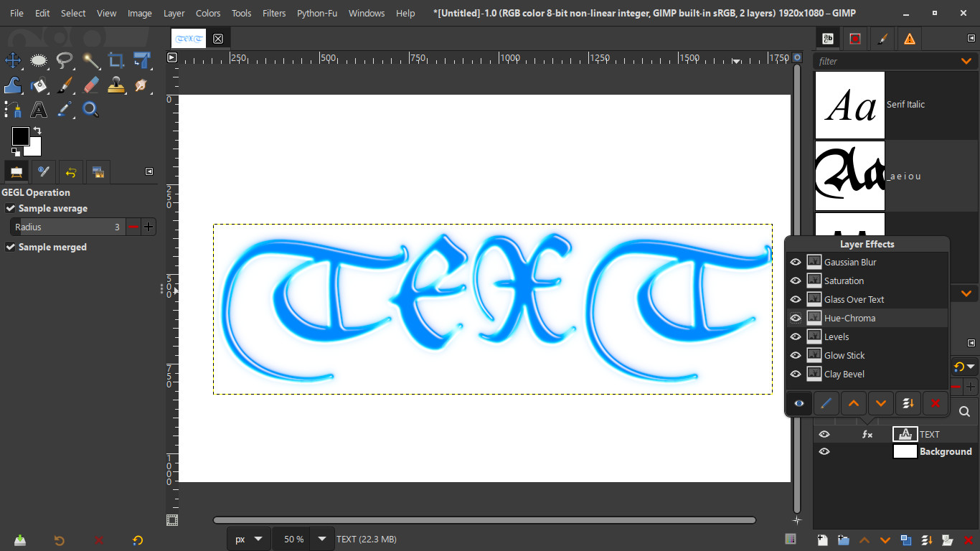Edit the selected layer effect
Screen dimensions: 980x551
(826, 403)
